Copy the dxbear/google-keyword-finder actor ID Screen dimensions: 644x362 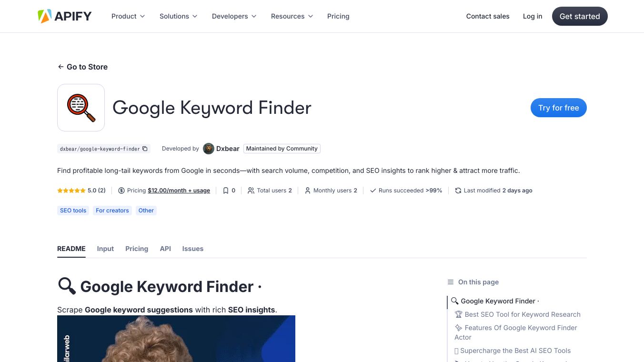[145, 149]
